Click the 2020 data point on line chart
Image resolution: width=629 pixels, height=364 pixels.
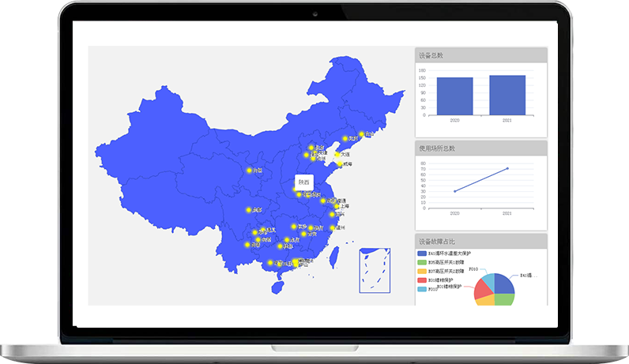454,191
